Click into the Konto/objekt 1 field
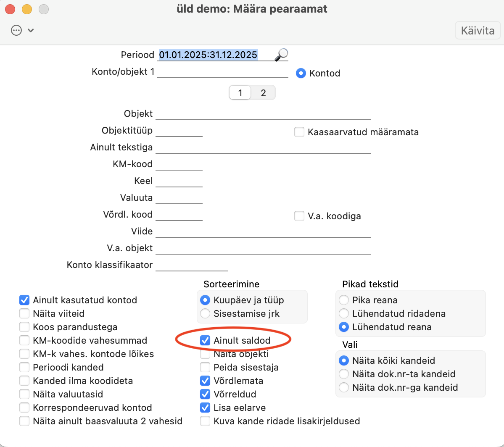Screen dimensions: 504x447 point(222,72)
